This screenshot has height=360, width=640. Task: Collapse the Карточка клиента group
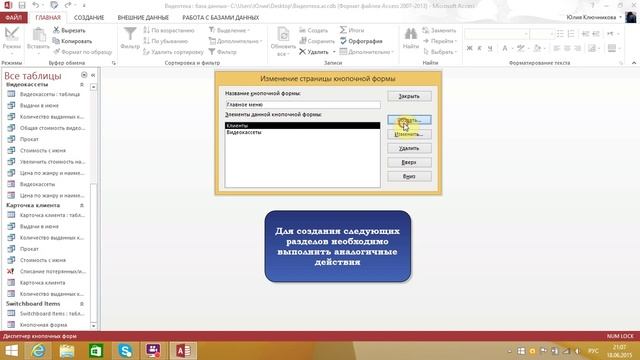pyautogui.click(x=82, y=205)
